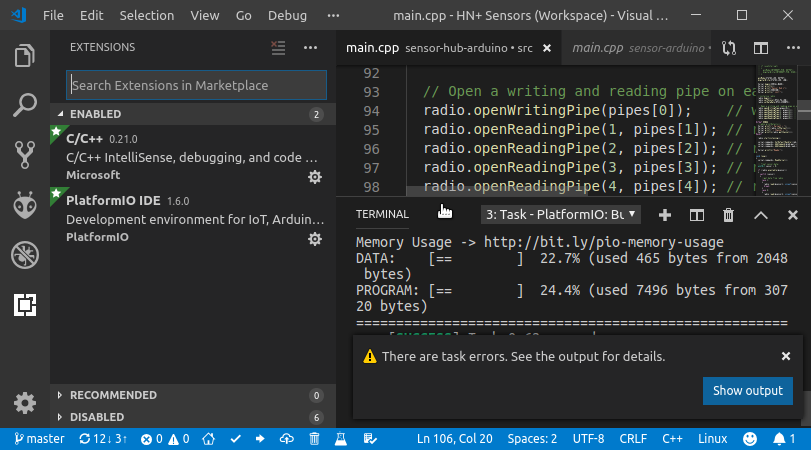
Task: Select the PlatformIO IDE extension entry
Action: (193, 218)
